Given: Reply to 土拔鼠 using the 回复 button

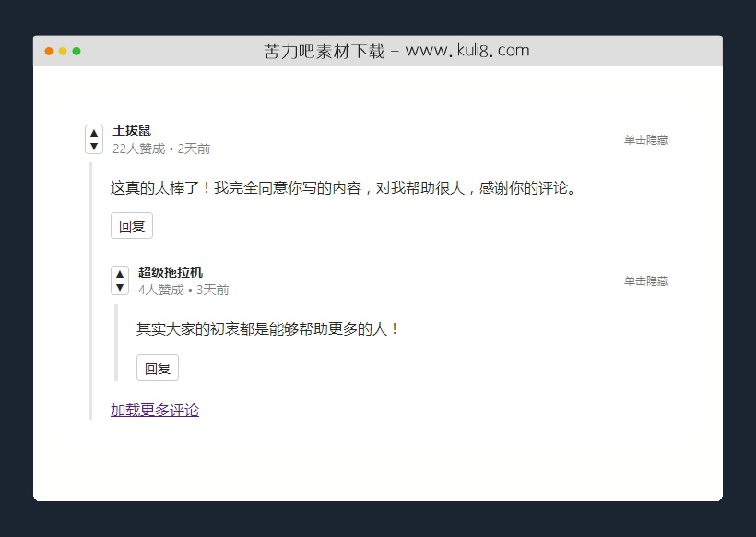Looking at the screenshot, I should click(131, 225).
